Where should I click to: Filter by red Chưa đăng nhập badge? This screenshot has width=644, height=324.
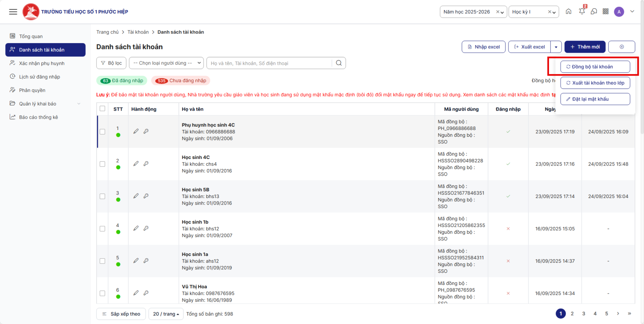pos(181,80)
